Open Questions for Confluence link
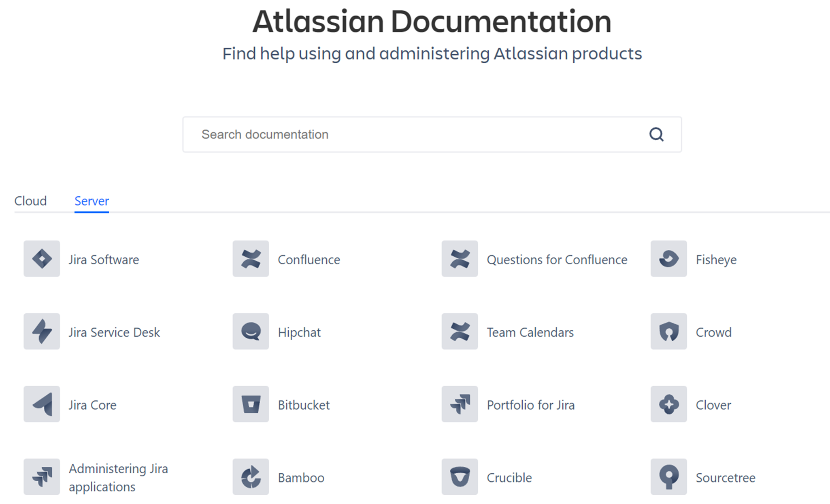Screen dimensions: 830x504 coord(557,259)
